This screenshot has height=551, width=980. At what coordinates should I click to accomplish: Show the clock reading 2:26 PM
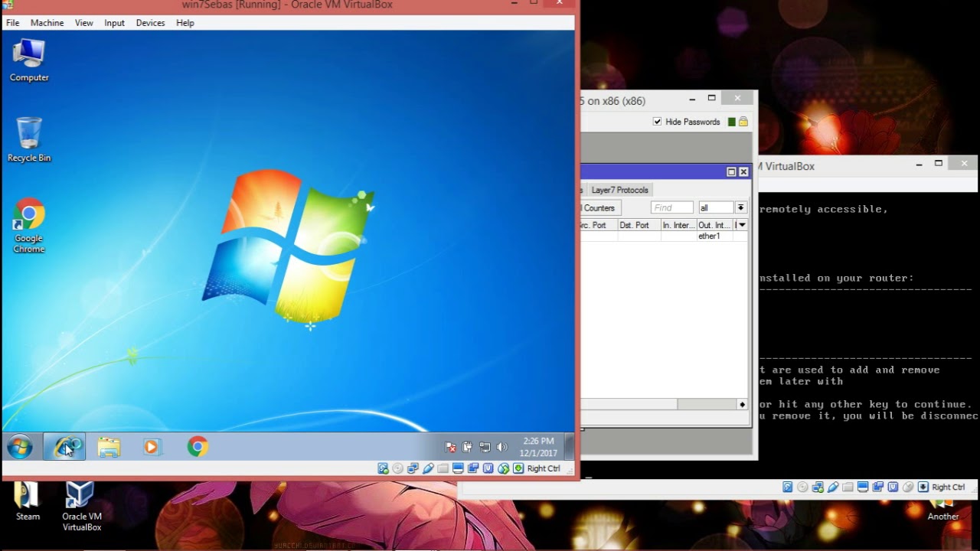[538, 442]
